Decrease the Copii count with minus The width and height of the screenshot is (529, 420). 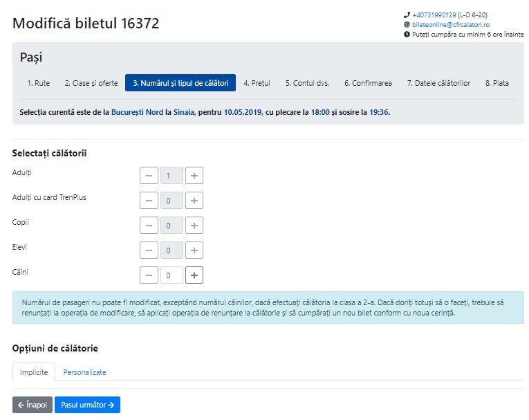(149, 226)
